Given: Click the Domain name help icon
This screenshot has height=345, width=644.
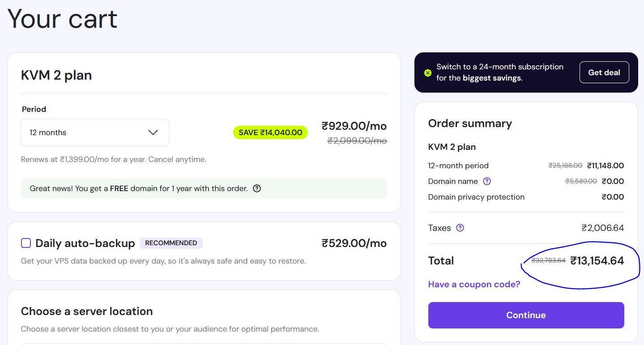Looking at the screenshot, I should (487, 181).
